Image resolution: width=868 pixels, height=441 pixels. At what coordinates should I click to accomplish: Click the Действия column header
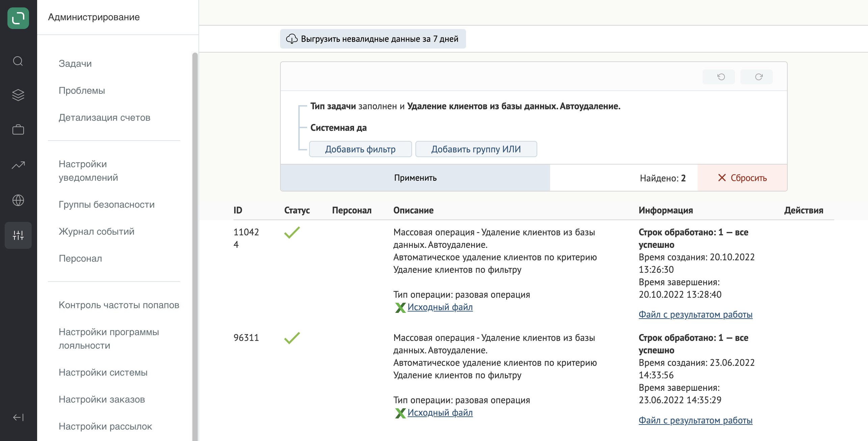coord(804,210)
